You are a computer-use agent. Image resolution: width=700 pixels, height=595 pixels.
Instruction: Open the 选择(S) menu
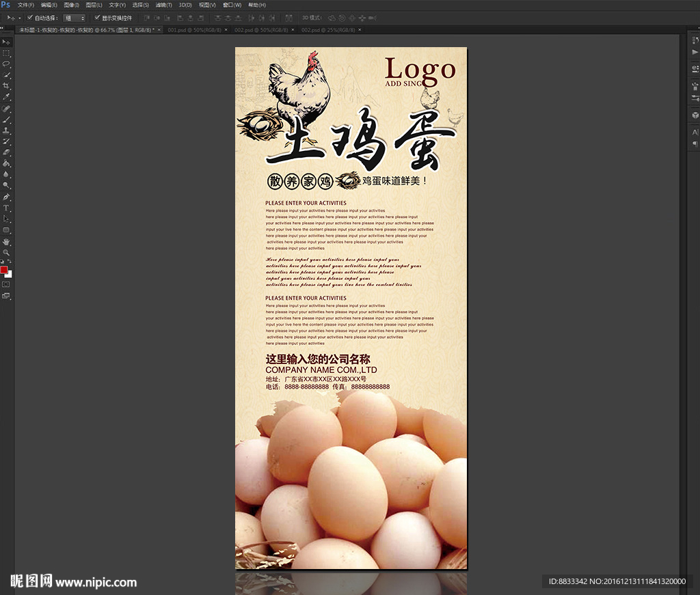pyautogui.click(x=141, y=5)
